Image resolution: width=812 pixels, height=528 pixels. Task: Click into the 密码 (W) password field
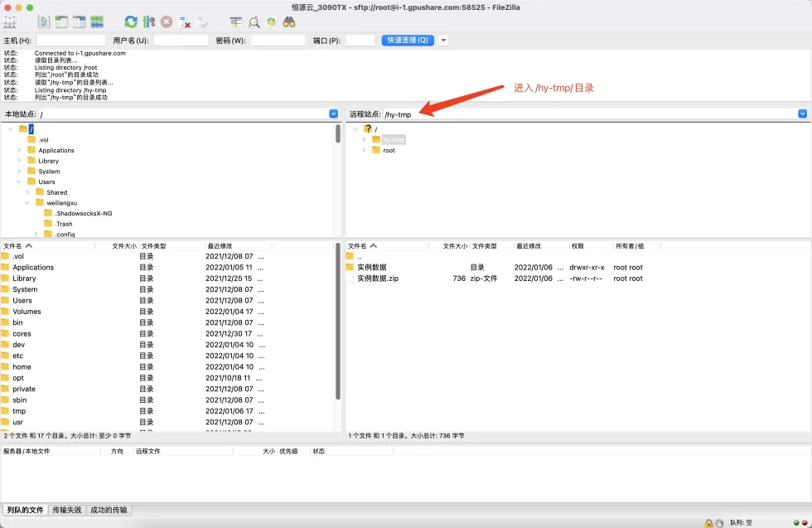[x=278, y=41]
